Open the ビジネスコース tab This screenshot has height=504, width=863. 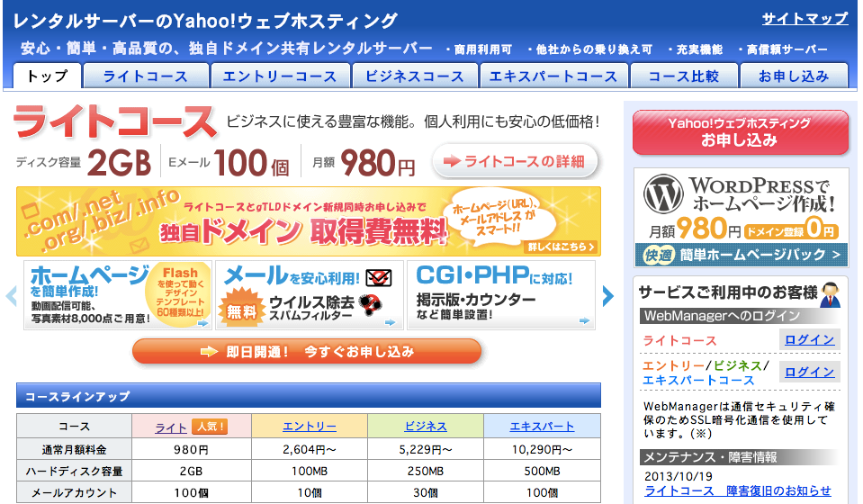(x=415, y=76)
